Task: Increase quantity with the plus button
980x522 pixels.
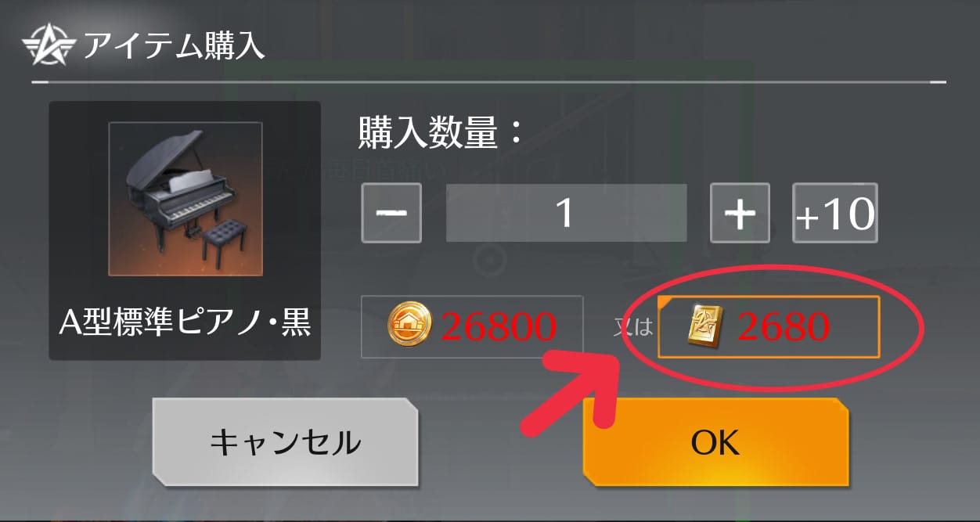Action: (x=740, y=213)
